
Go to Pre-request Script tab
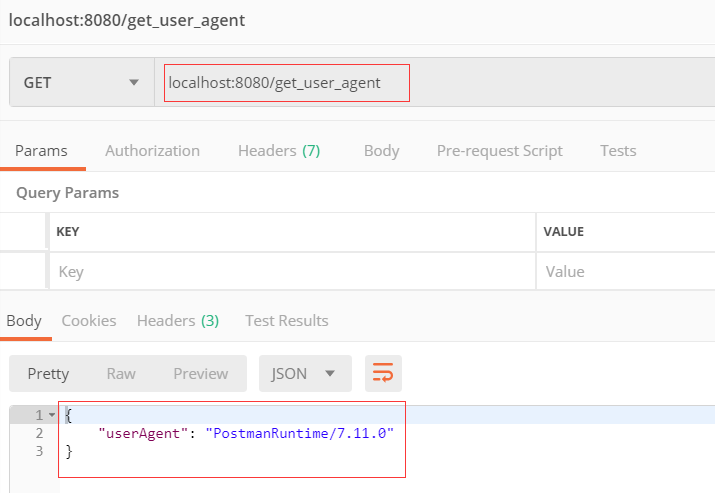500,151
